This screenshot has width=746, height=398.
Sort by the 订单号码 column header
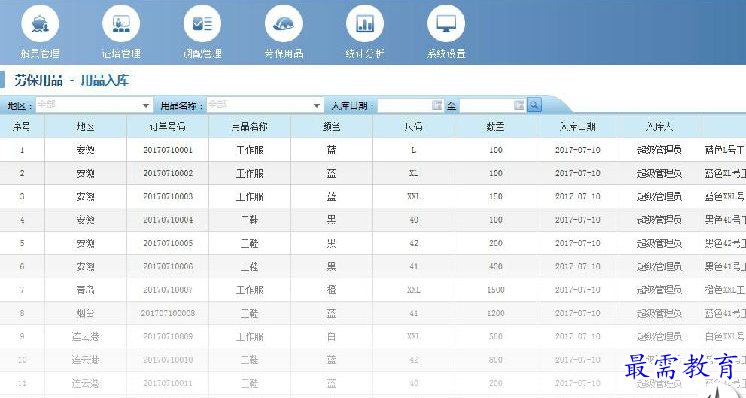pos(167,126)
